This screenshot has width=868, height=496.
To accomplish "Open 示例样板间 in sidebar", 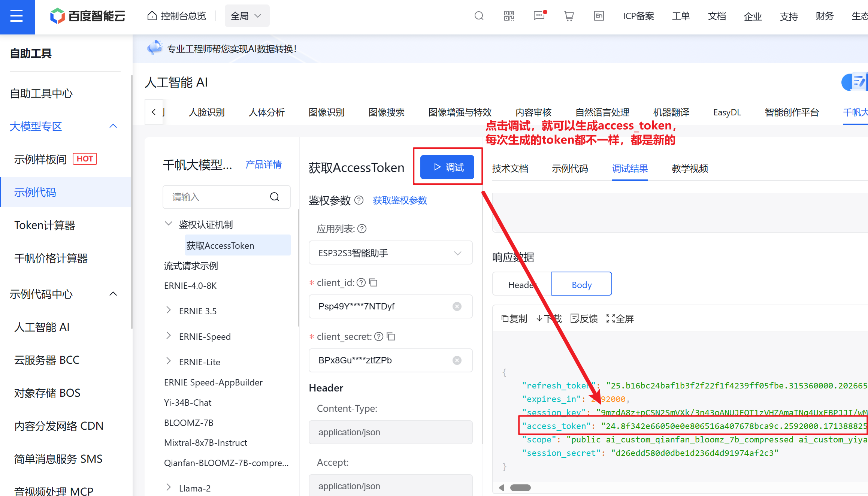I will (40, 159).
